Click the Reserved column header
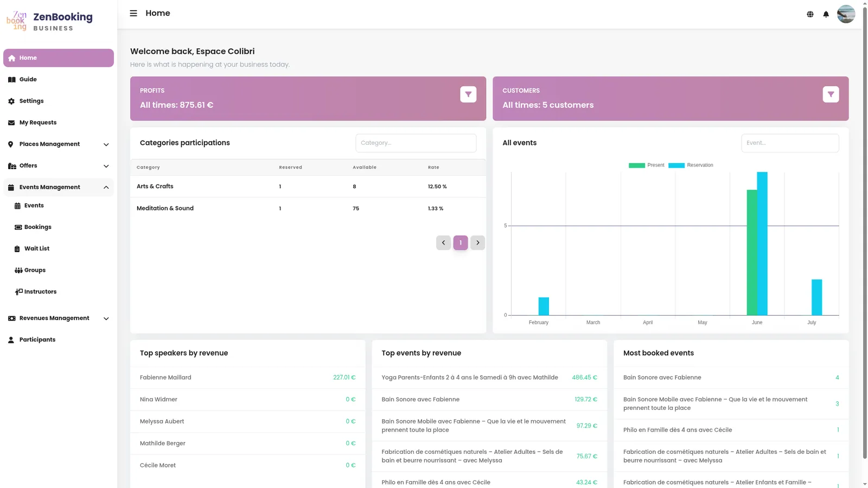Screen dimensions: 868x488 click(x=291, y=168)
